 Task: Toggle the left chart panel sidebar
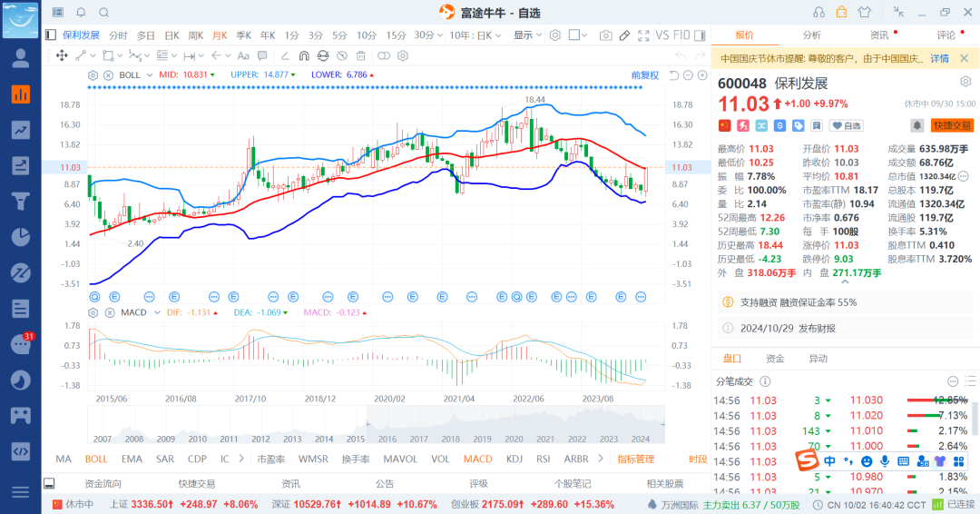[x=52, y=35]
